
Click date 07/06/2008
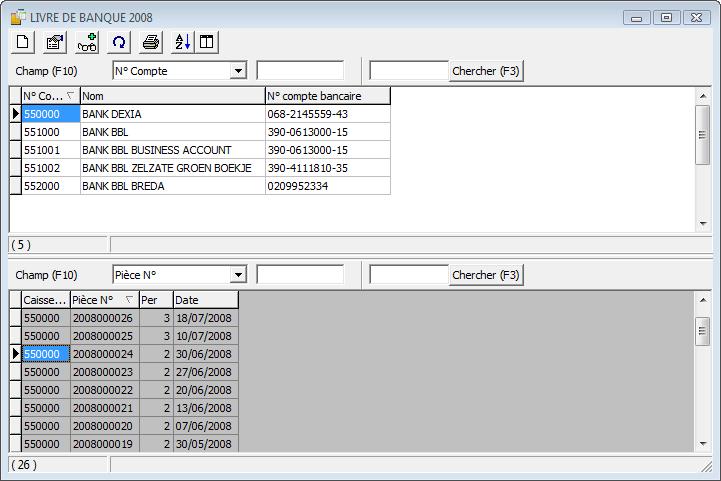pos(206,425)
